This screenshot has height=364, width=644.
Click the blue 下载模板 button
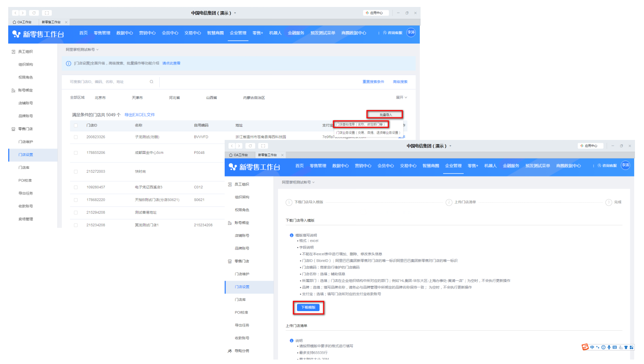point(308,307)
